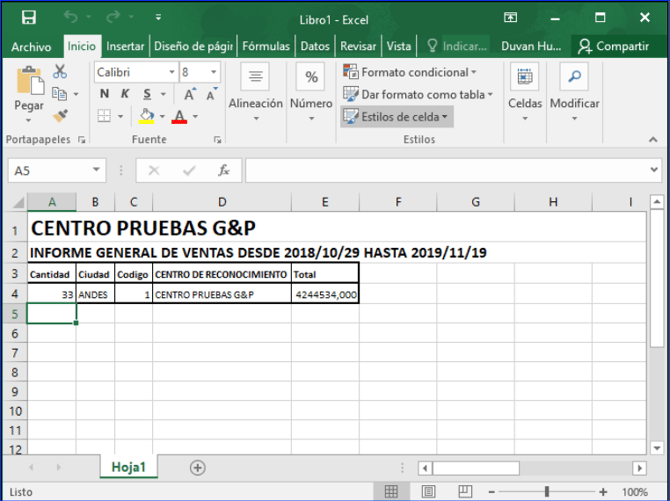
Task: Click the Save icon in title bar
Action: [28, 18]
